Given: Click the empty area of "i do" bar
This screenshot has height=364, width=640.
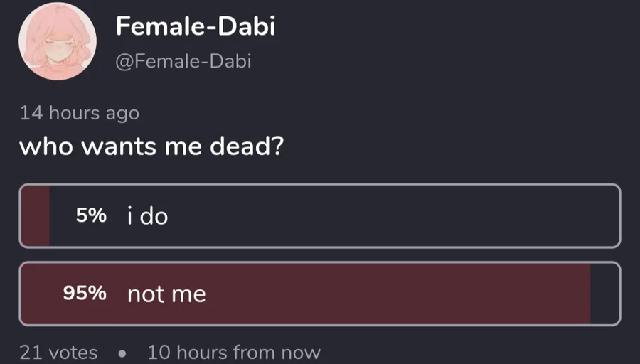Looking at the screenshot, I should pos(427,216).
